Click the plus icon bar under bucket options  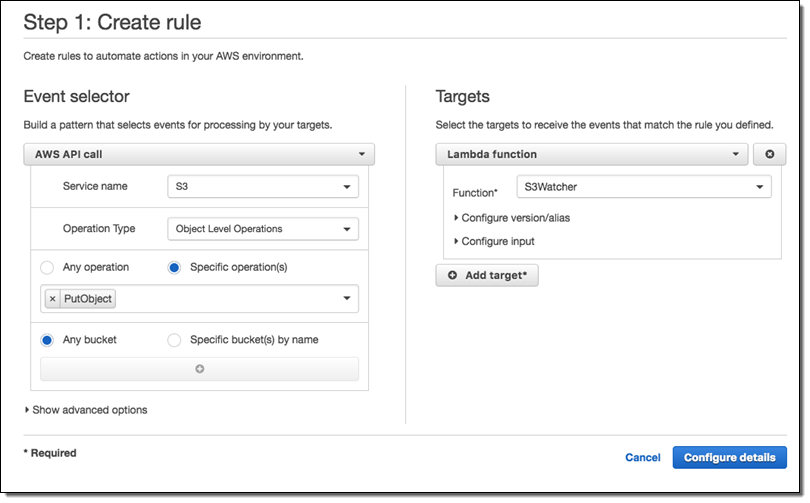pos(199,369)
